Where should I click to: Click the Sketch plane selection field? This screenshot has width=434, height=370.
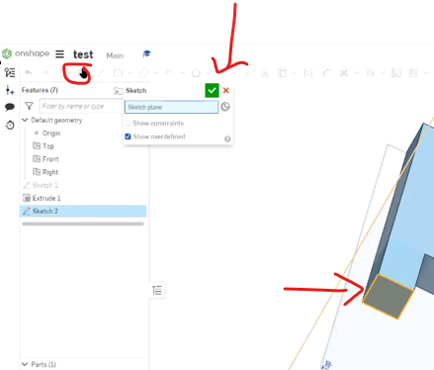(x=171, y=107)
